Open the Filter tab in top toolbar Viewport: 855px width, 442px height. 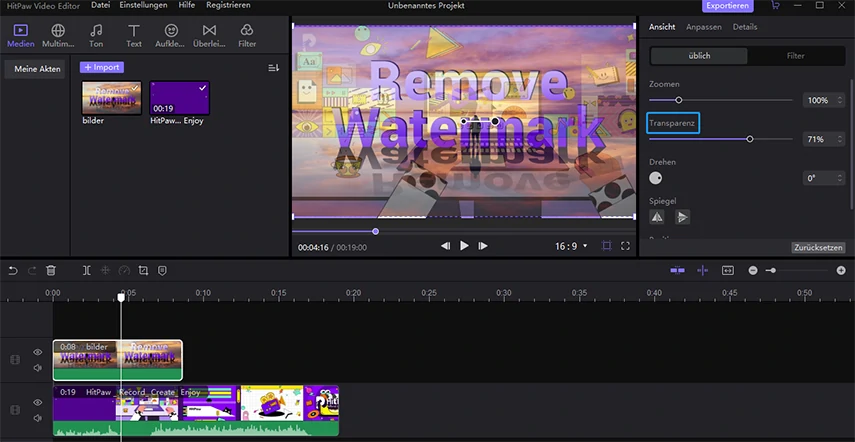coord(247,36)
